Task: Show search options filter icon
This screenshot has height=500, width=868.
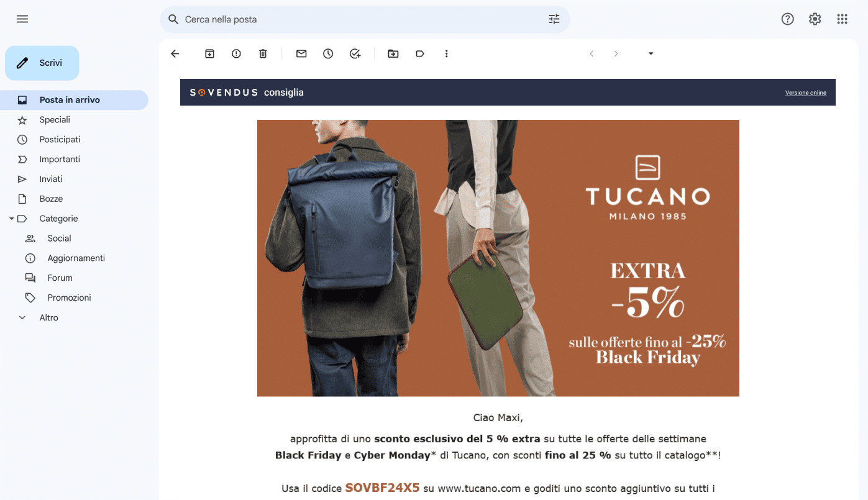Action: (x=554, y=19)
